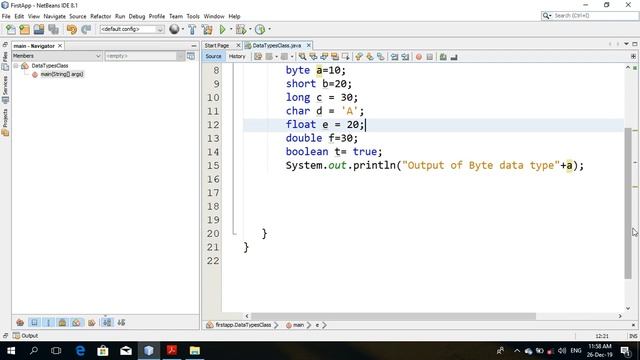Click the History view button
The height and width of the screenshot is (360, 640).
[237, 56]
